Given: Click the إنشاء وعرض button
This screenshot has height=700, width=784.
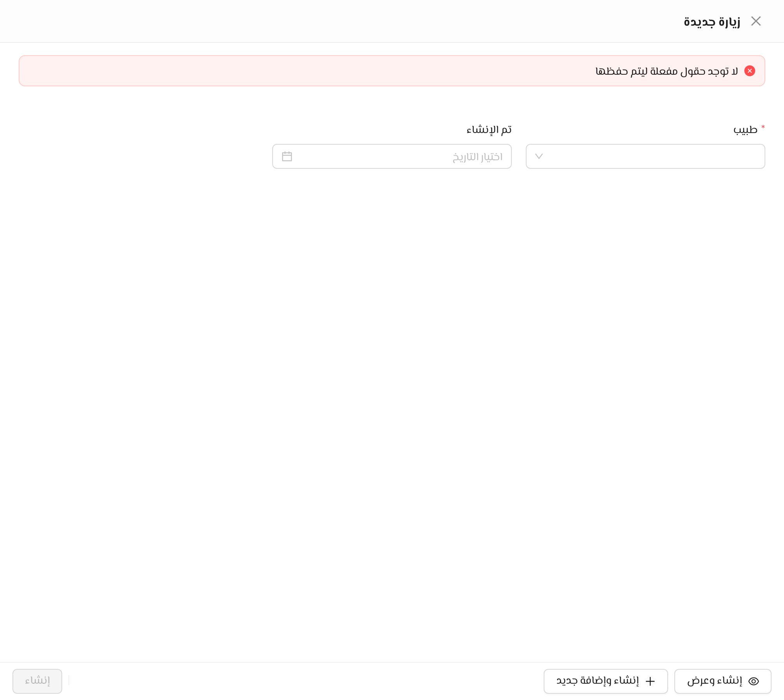Looking at the screenshot, I should (x=723, y=681).
